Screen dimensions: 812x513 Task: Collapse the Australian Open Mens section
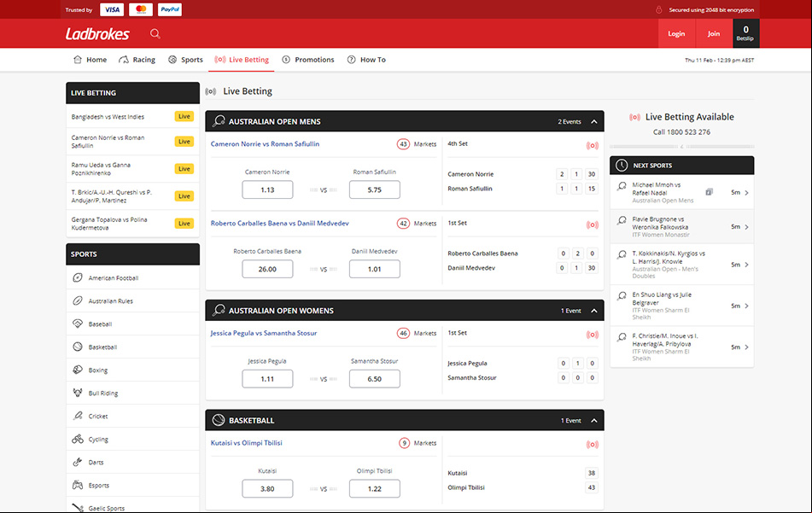click(594, 122)
